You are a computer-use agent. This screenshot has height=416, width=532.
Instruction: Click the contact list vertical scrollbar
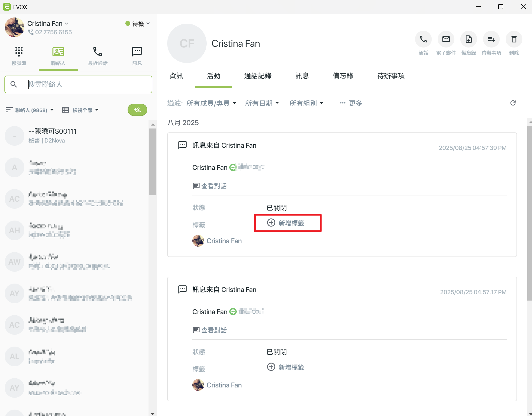(x=153, y=161)
